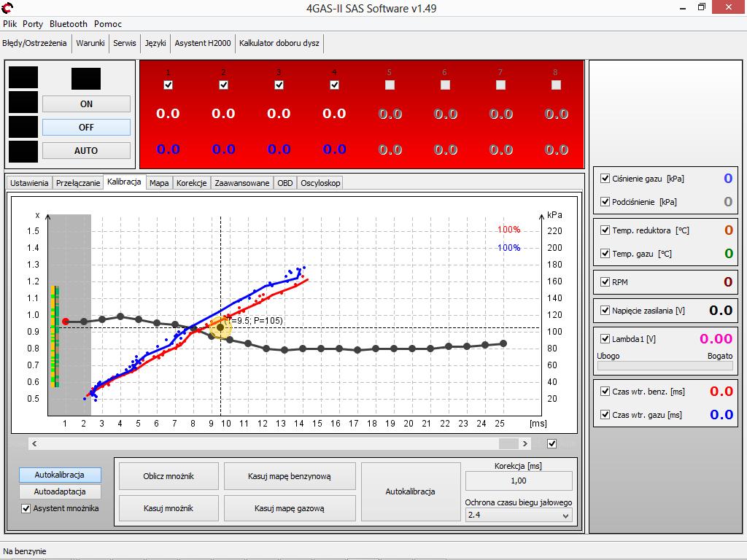This screenshot has width=747, height=560.
Task: Toggle injector 1 checkbox
Action: [x=168, y=85]
